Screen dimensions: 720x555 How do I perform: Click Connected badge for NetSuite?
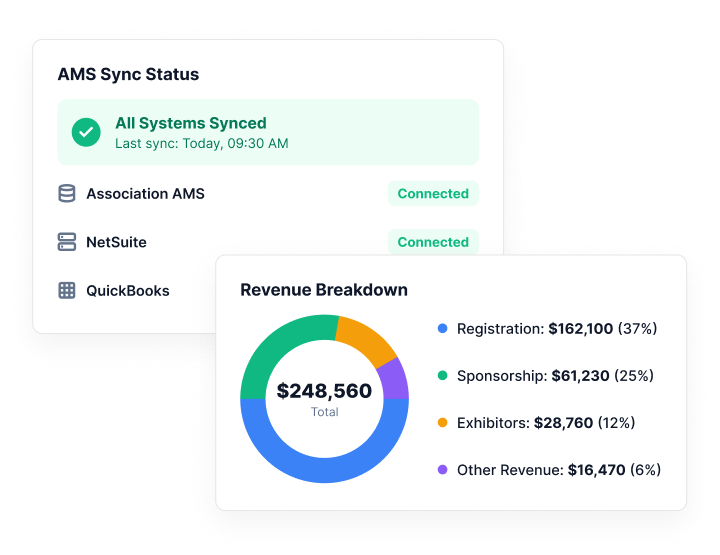click(433, 242)
